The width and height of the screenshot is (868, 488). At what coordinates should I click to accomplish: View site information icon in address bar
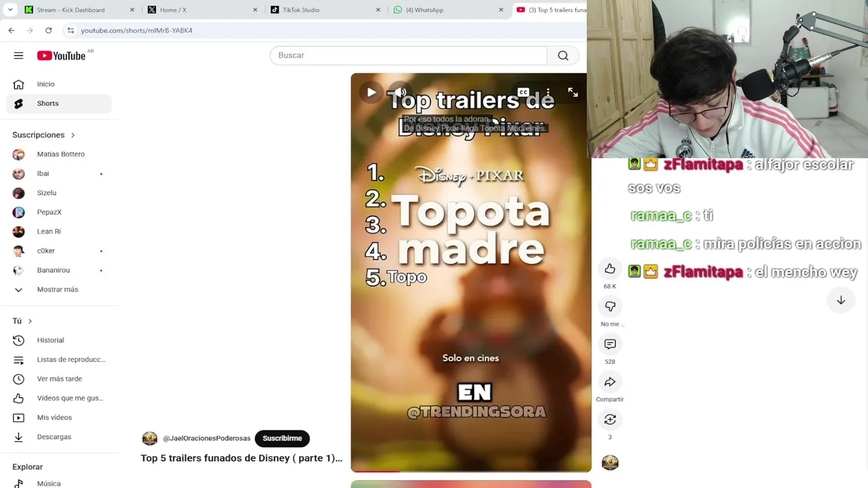(x=71, y=30)
